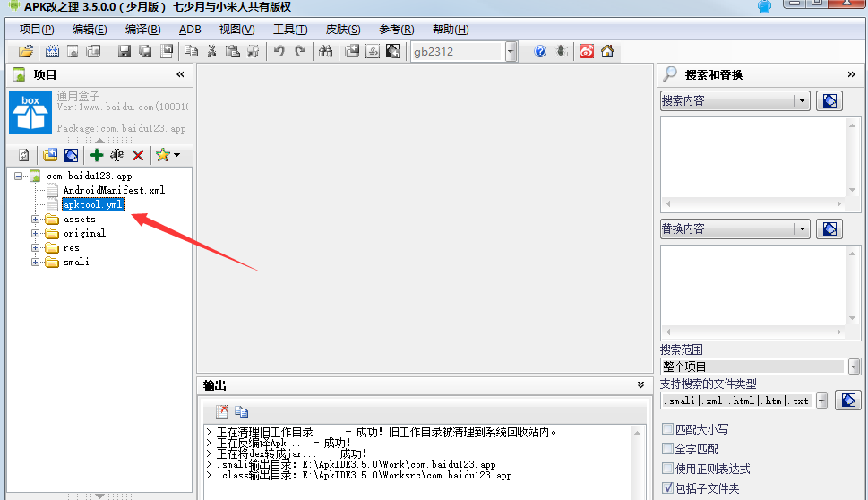
Task: Click the cut scissors icon
Action: (211, 51)
